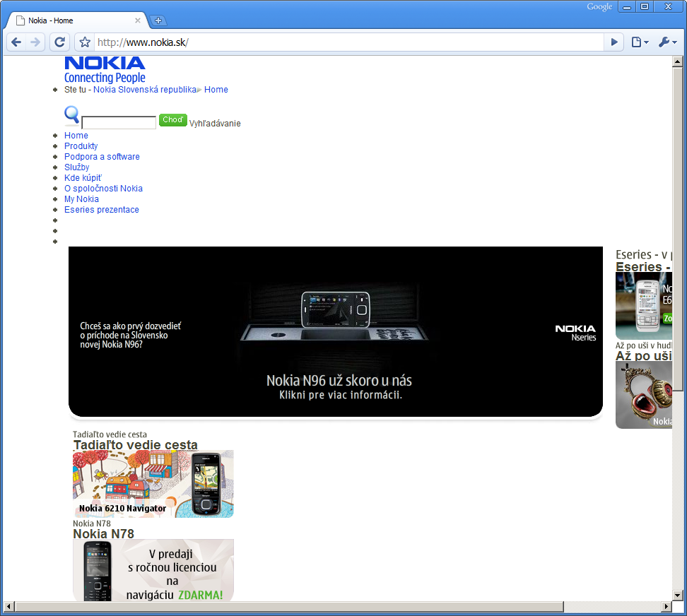The width and height of the screenshot is (687, 616).
Task: Open the Produkty navigation link
Action: (x=81, y=146)
